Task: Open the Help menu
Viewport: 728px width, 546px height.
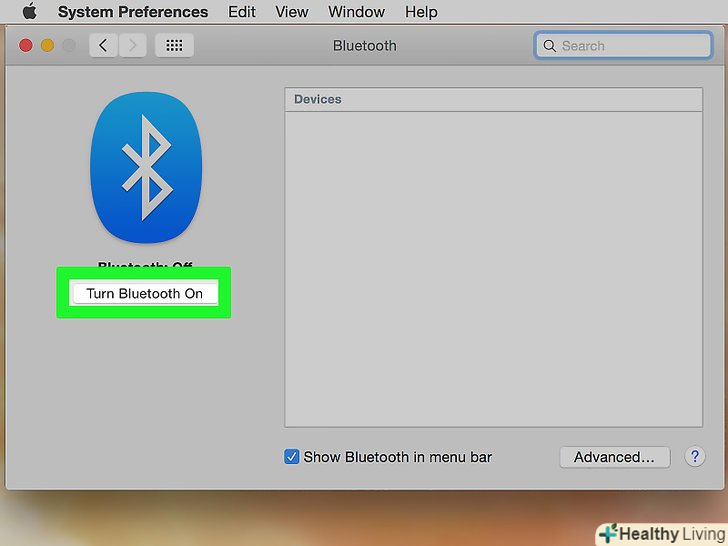Action: coord(421,12)
